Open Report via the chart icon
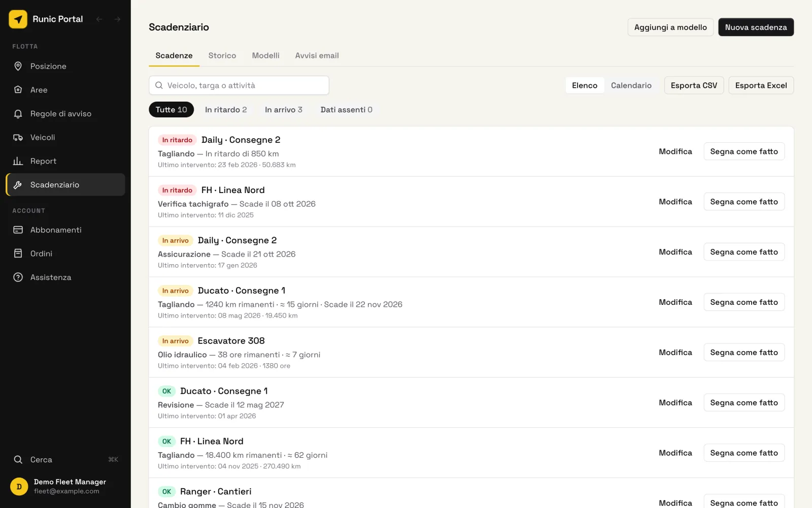The image size is (812, 508). coord(18,161)
